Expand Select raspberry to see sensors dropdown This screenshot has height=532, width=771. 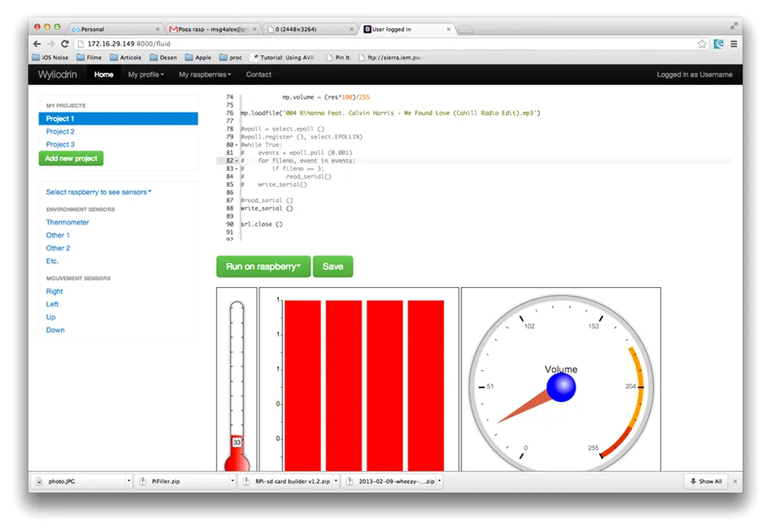click(99, 192)
